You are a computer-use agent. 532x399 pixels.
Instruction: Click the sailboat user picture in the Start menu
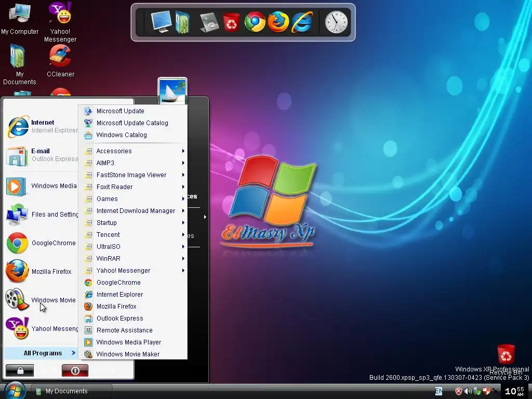(172, 90)
